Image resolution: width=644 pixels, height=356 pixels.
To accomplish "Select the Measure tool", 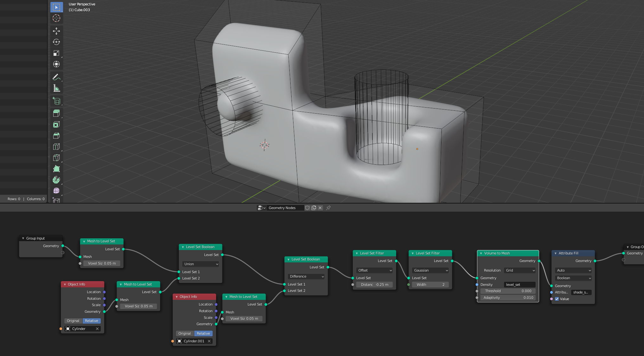I will click(56, 88).
